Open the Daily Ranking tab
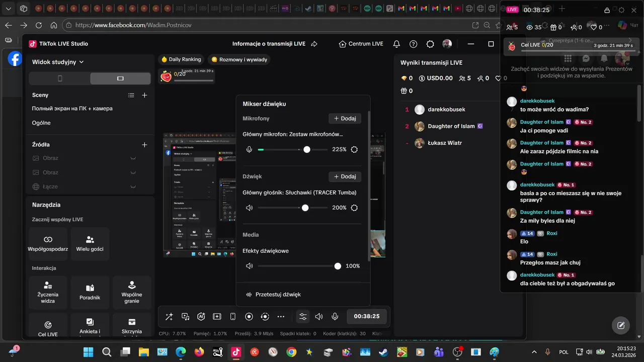The height and width of the screenshot is (362, 644). coord(181,59)
